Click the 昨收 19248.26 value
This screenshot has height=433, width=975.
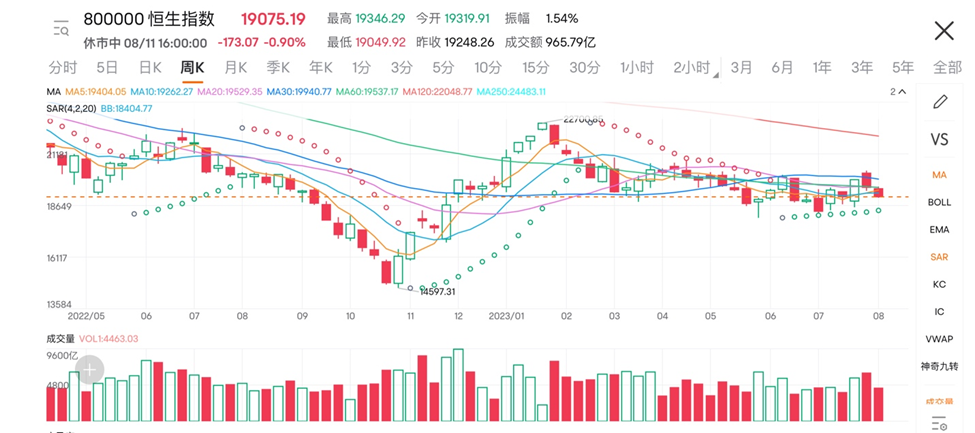pos(455,42)
